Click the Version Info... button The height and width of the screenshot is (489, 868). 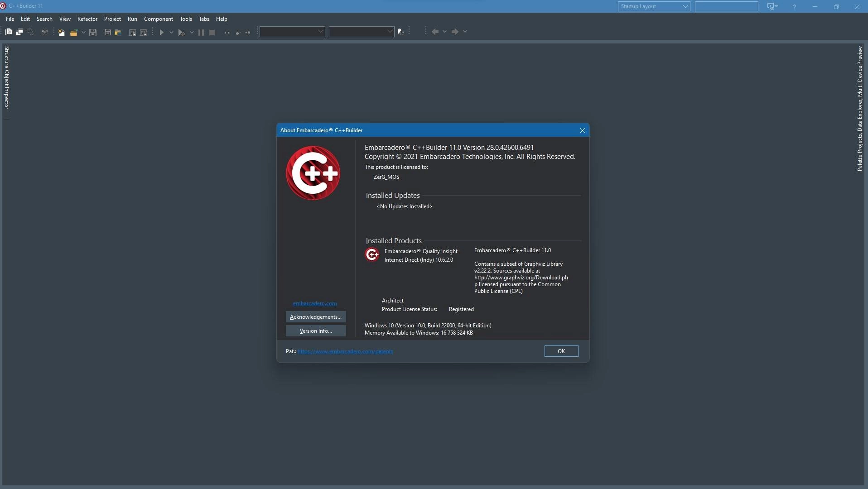[x=316, y=331]
